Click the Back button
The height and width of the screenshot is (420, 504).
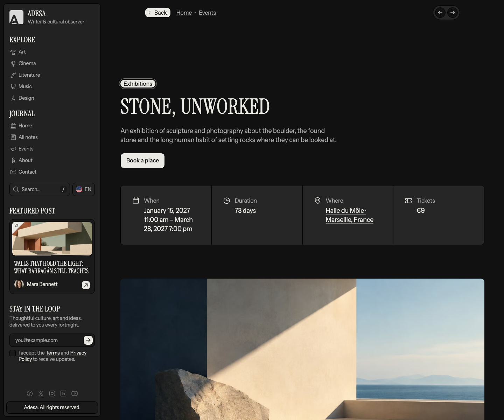[158, 13]
